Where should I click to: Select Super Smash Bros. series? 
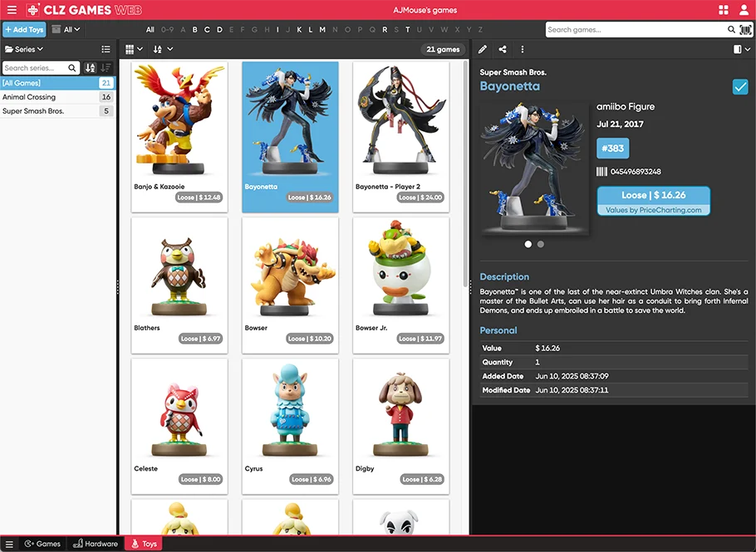pos(58,110)
